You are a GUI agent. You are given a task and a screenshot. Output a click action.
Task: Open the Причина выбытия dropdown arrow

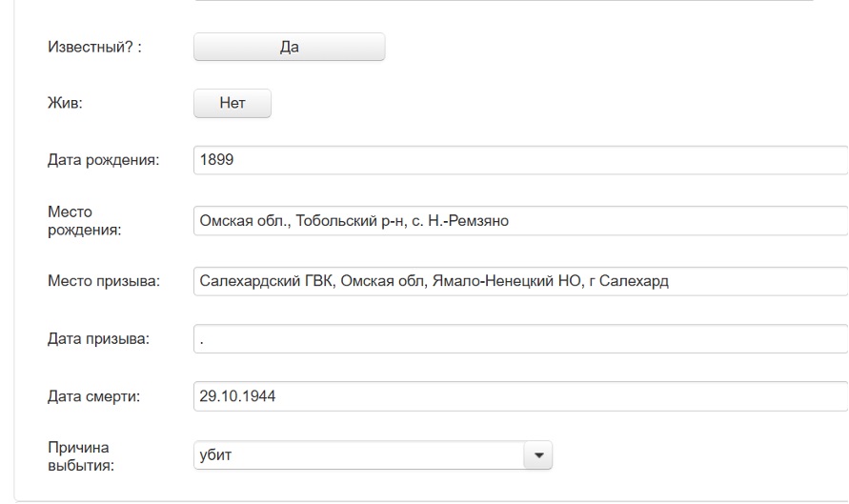(538, 455)
